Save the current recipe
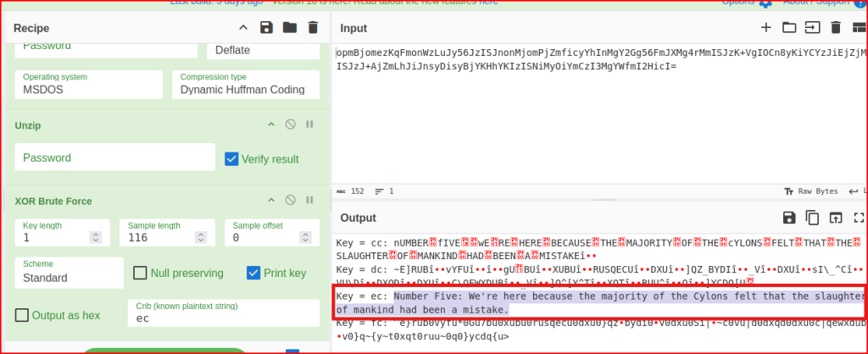This screenshot has height=354, width=868. click(267, 28)
